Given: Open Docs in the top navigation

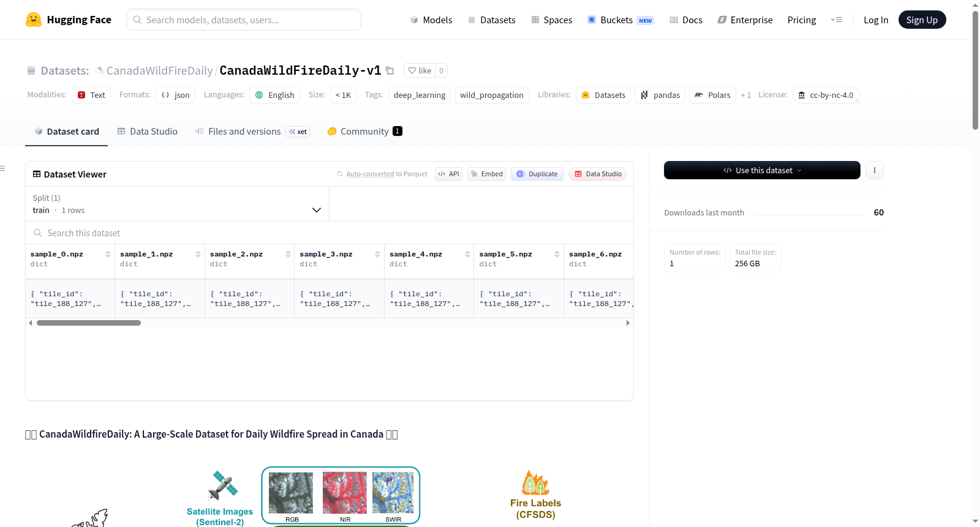Looking at the screenshot, I should (x=686, y=20).
